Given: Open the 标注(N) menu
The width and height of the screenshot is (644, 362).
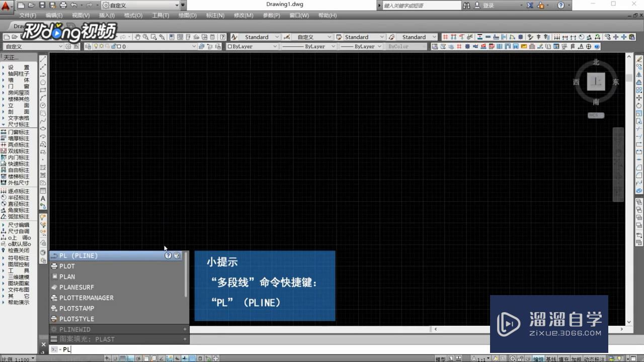Looking at the screenshot, I should click(215, 15).
